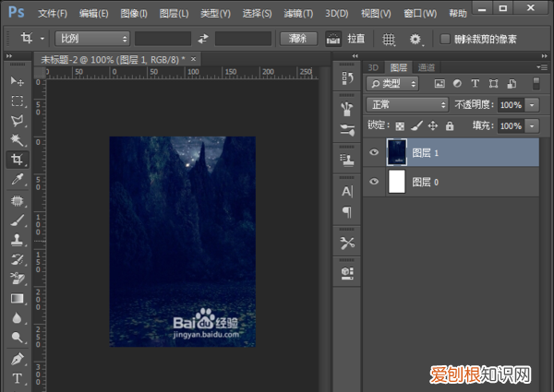This screenshot has height=392, width=554.
Task: Open the 滤镜(T) menu
Action: pos(298,14)
